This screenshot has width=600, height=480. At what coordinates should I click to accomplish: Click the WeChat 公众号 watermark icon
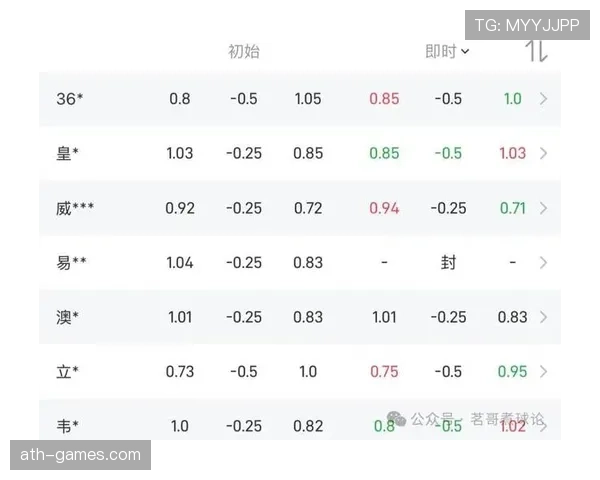(x=397, y=419)
